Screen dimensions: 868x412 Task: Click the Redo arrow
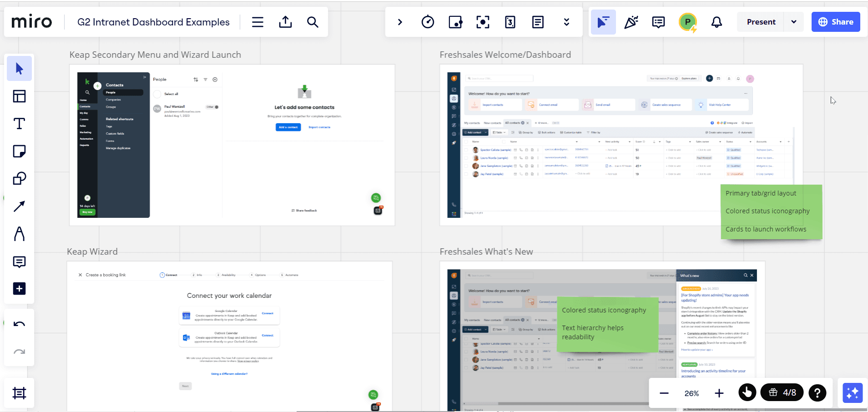[x=19, y=352]
